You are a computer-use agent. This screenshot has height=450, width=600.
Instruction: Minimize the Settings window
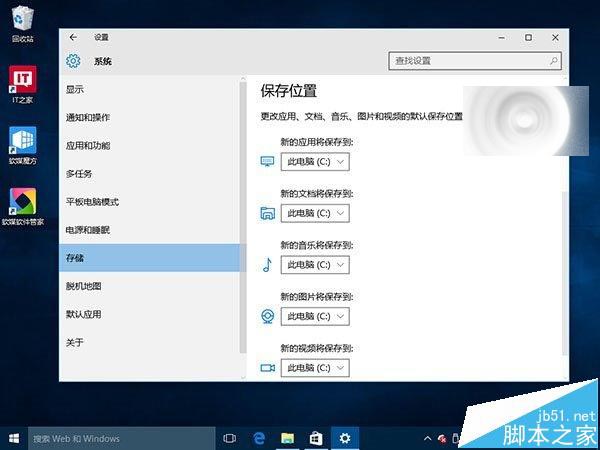(502, 38)
